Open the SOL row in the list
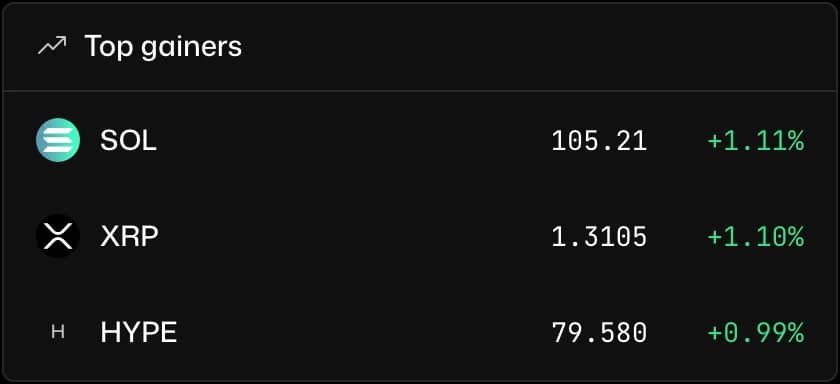 (x=420, y=140)
